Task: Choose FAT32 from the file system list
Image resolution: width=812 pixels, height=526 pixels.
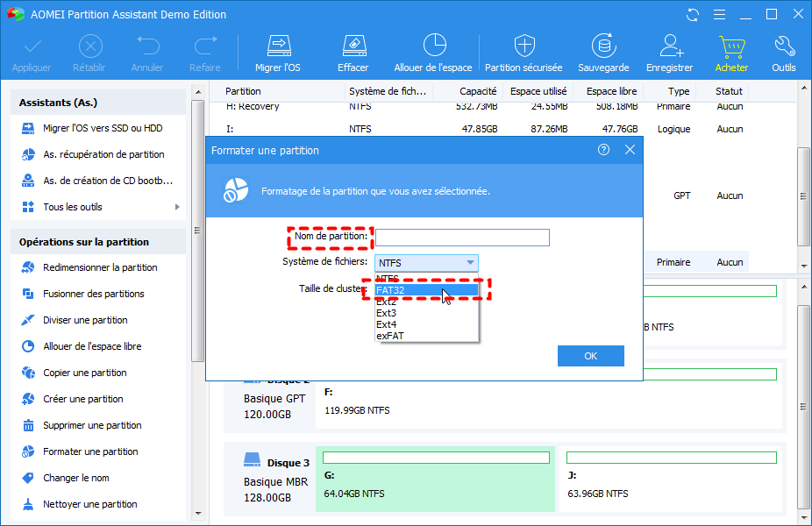Action: [427, 290]
